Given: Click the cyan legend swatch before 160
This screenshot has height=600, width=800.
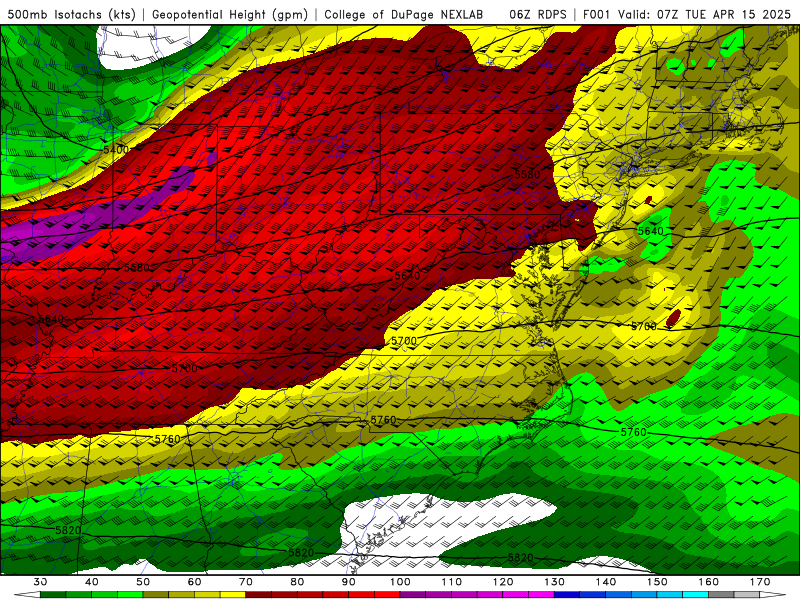Looking at the screenshot, I should click(695, 596).
